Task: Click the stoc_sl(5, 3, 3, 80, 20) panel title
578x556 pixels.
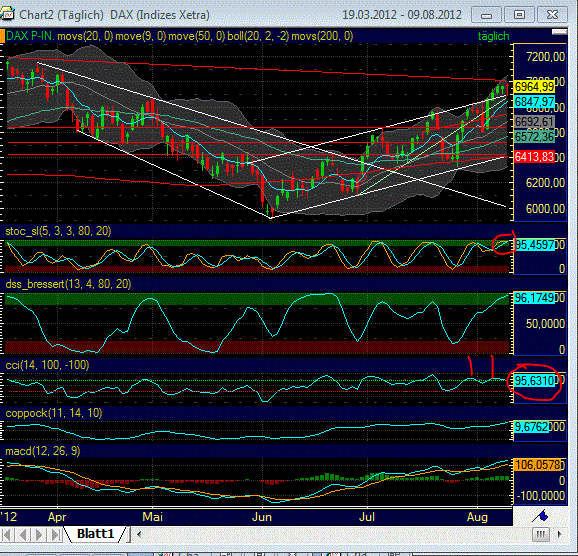Action: coord(58,231)
